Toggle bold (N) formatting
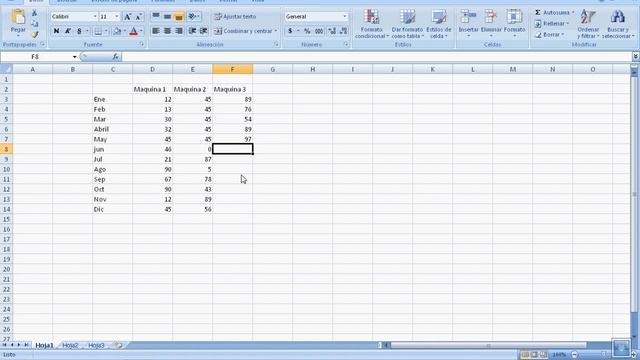Screen dimensions: 640x360 pyautogui.click(x=56, y=31)
